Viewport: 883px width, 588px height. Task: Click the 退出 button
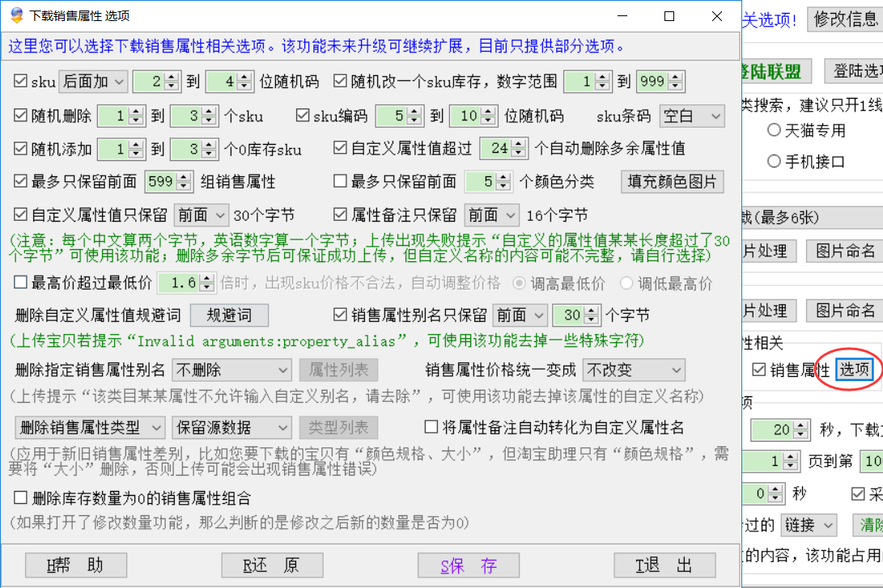[x=664, y=565]
